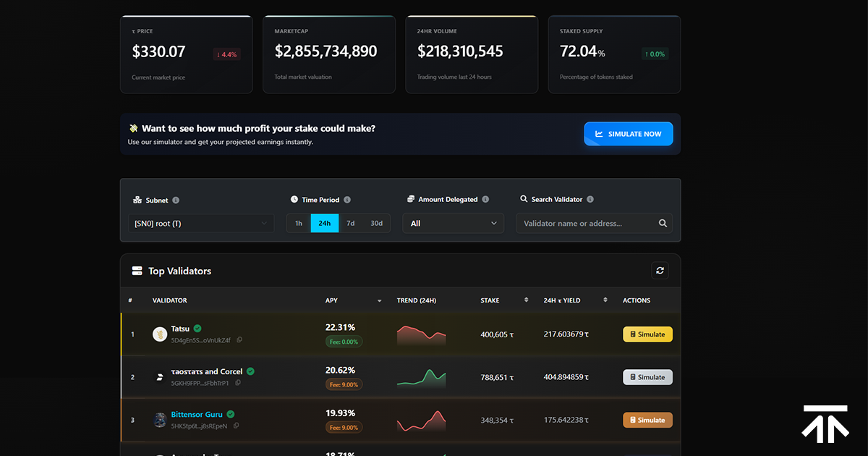This screenshot has width=868, height=456.
Task: Click the 217.603679 τ yield value
Action: point(566,334)
